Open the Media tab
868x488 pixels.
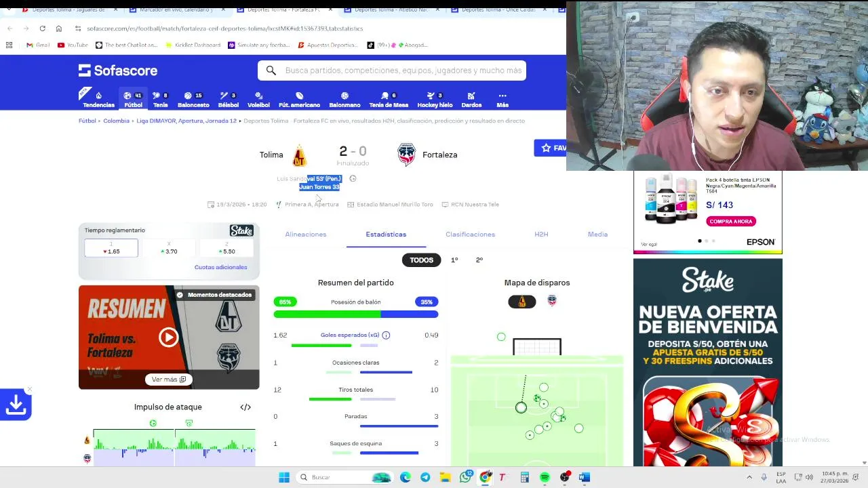point(597,235)
